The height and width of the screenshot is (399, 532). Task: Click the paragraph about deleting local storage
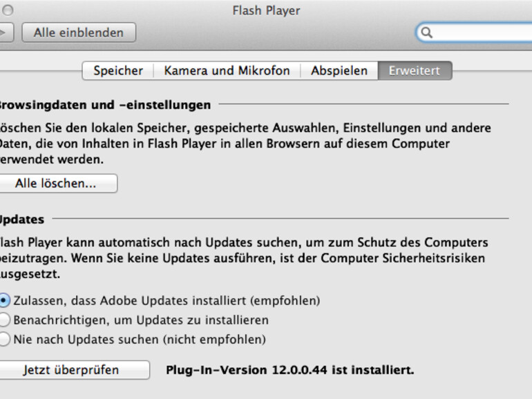[242, 144]
